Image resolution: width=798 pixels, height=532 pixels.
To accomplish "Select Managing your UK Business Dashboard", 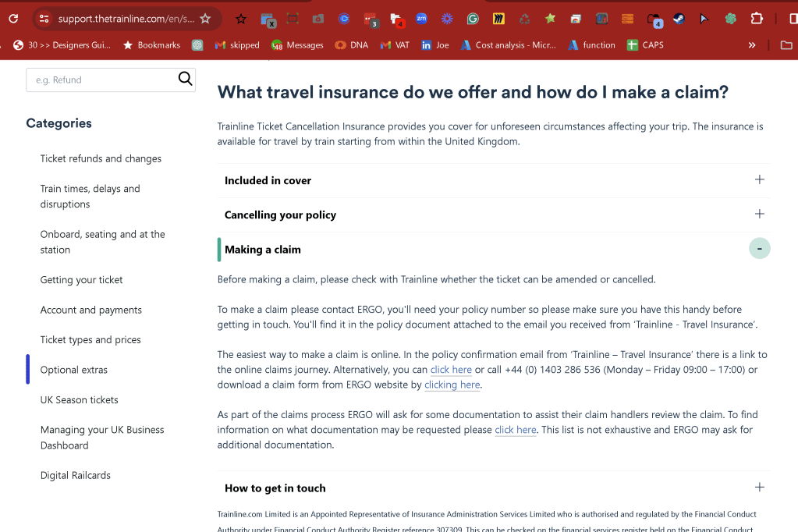I will pos(102,438).
